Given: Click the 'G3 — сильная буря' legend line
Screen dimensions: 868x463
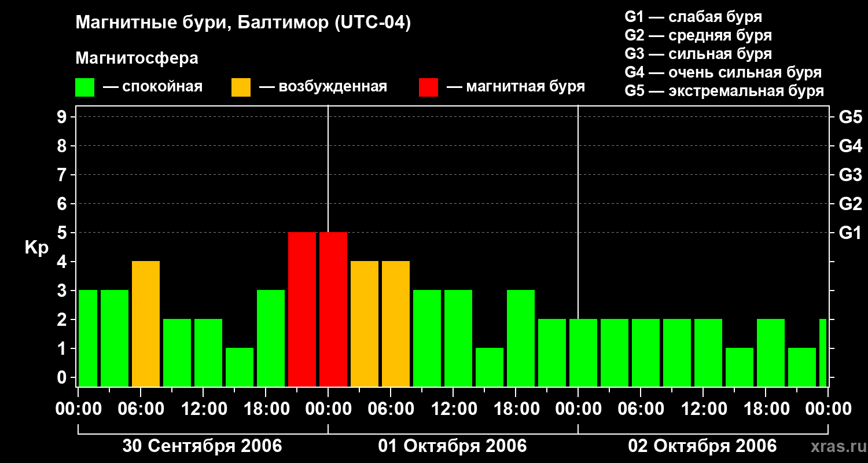Looking at the screenshot, I should click(698, 54).
